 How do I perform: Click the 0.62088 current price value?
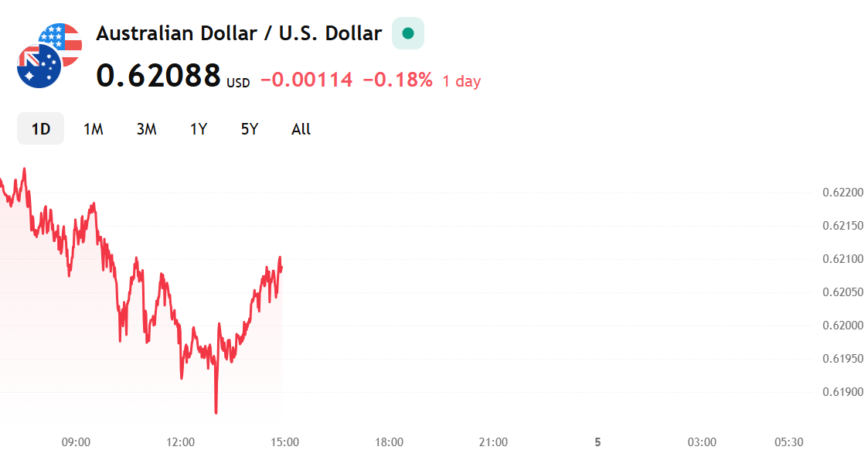pyautogui.click(x=158, y=75)
